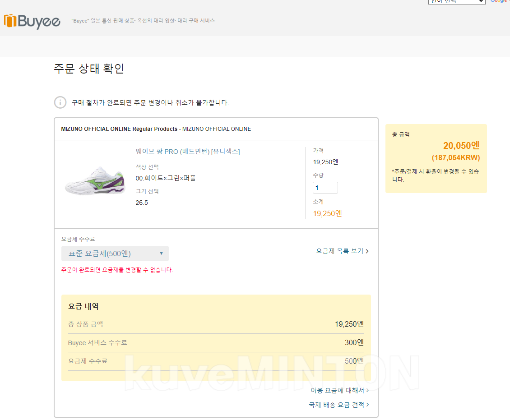Click the quantity input field showing 1

[x=325, y=188]
